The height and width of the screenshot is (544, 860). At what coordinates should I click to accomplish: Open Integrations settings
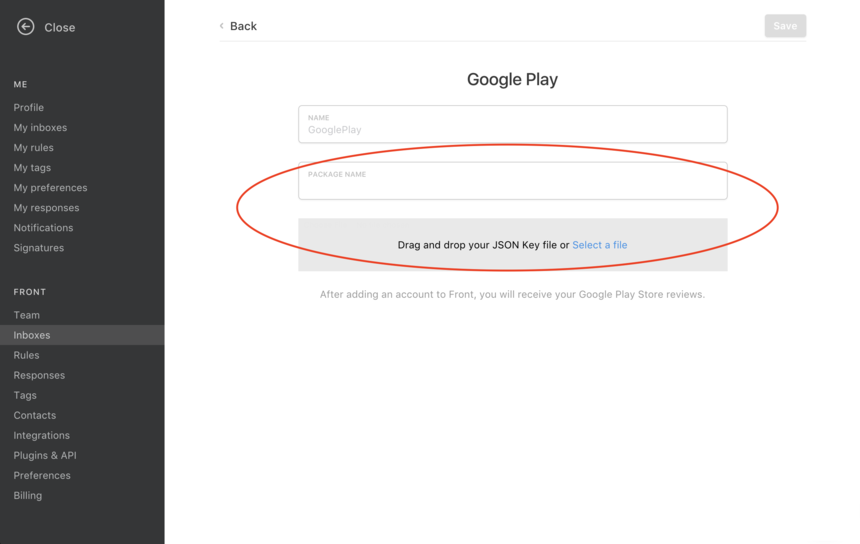pos(42,435)
